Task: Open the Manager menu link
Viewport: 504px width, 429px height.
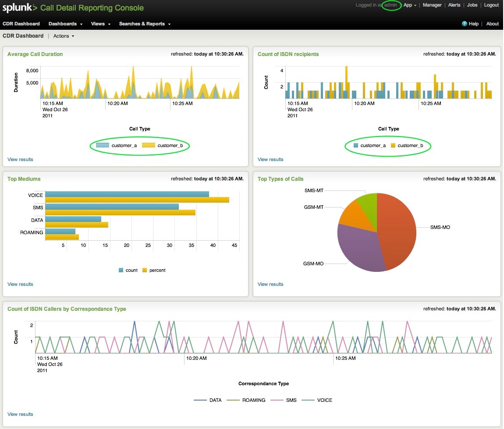Action: [432, 5]
